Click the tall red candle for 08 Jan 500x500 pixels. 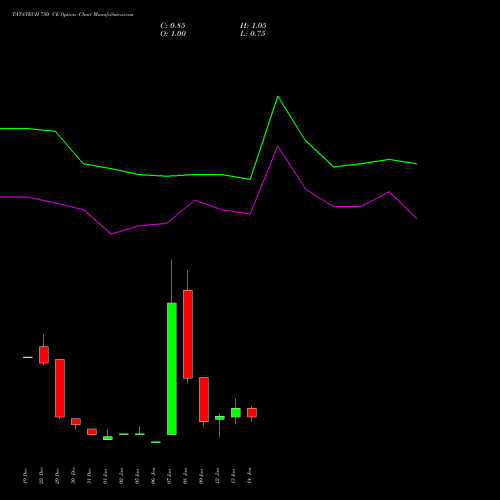[x=188, y=334]
